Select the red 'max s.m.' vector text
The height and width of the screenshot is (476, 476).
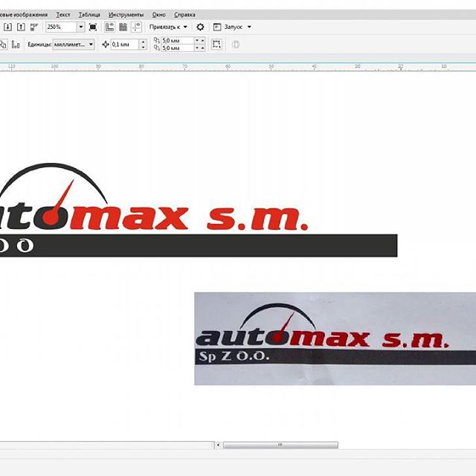(x=188, y=218)
